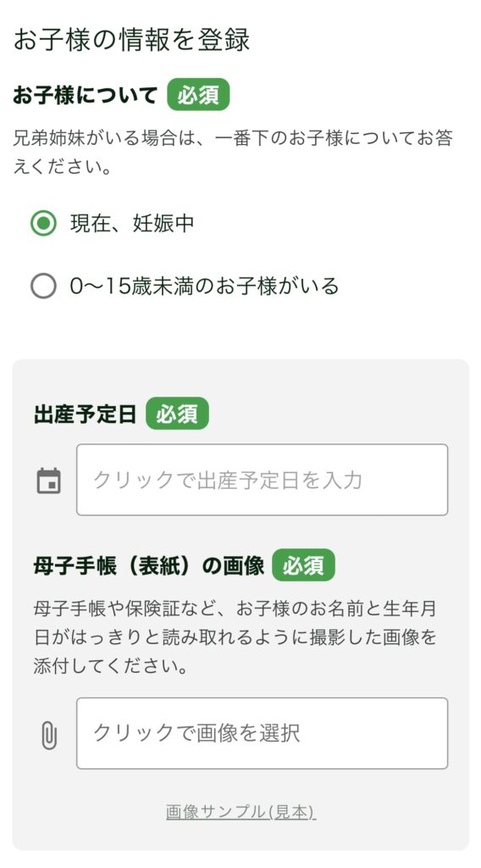This screenshot has height=868, width=481.
Task: Click the お子様の情報を登録 page heading
Action: (131, 40)
